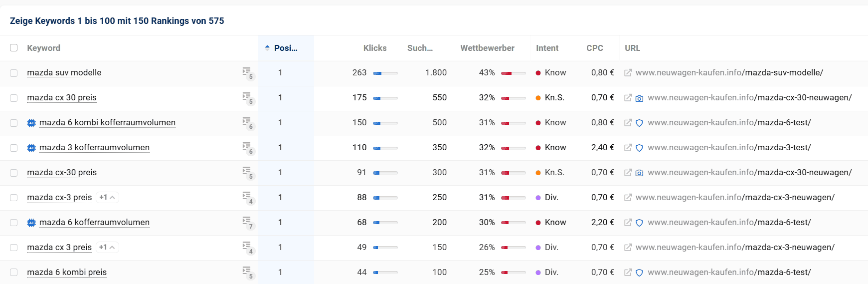Viewport: 868px width, 284px height.
Task: Check the mazda 3 kofferraumvolumen row checkbox
Action: 14,148
